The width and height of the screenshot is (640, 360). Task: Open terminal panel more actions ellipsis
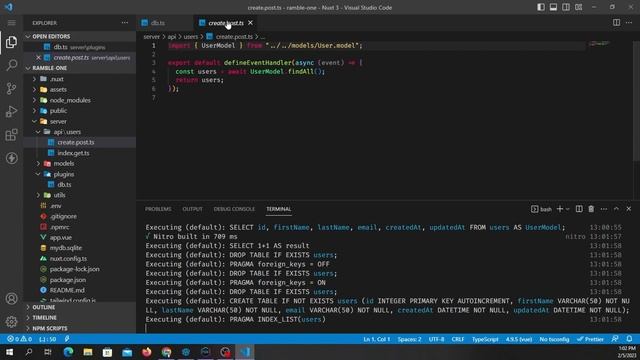604,209
